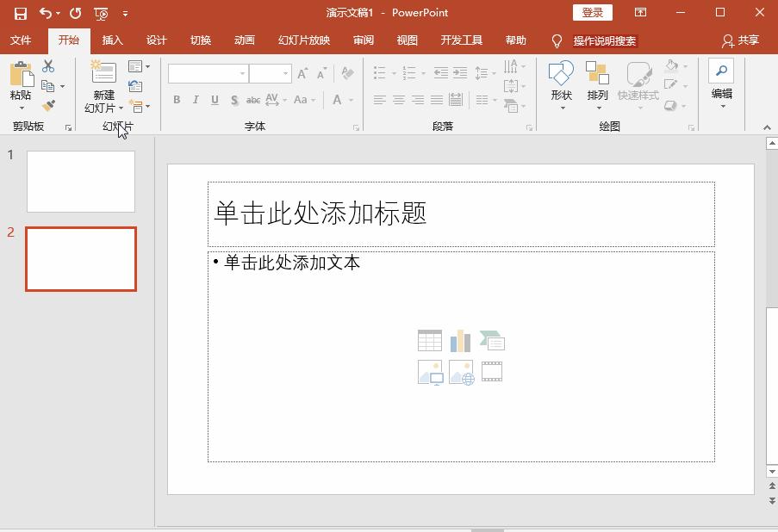
Task: Insert an online picture via the globe icon
Action: click(461, 371)
